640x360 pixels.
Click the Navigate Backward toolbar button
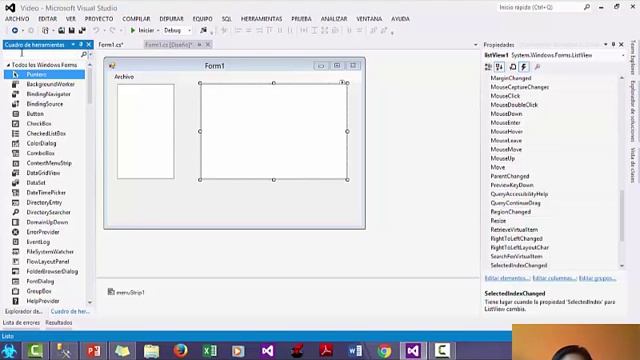(x=15, y=30)
